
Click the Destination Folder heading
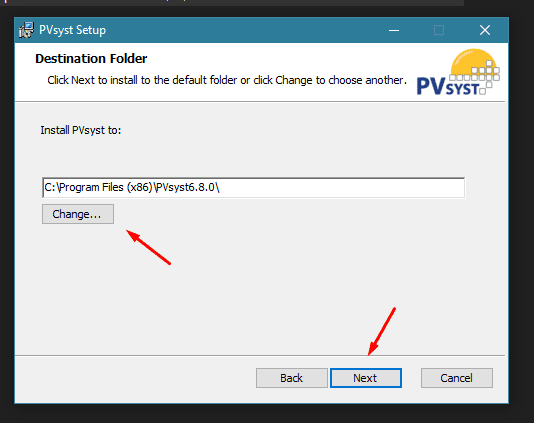point(91,59)
